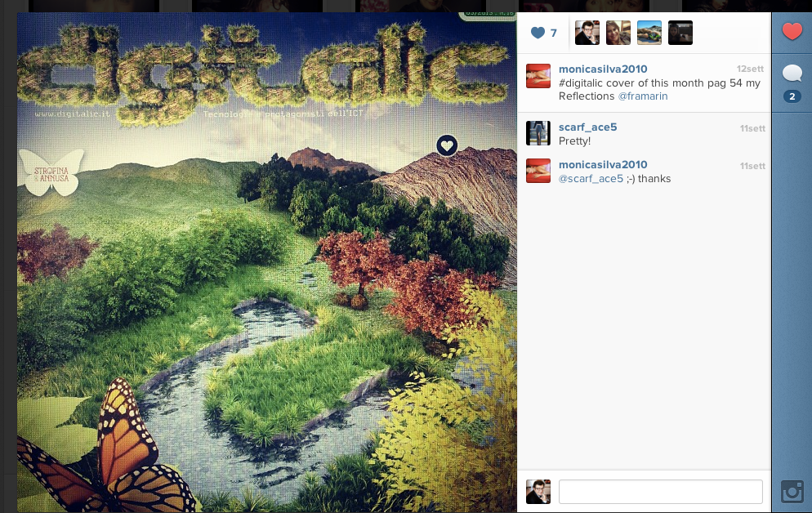
Task: Click the comment count badge showing 2
Action: (x=792, y=96)
